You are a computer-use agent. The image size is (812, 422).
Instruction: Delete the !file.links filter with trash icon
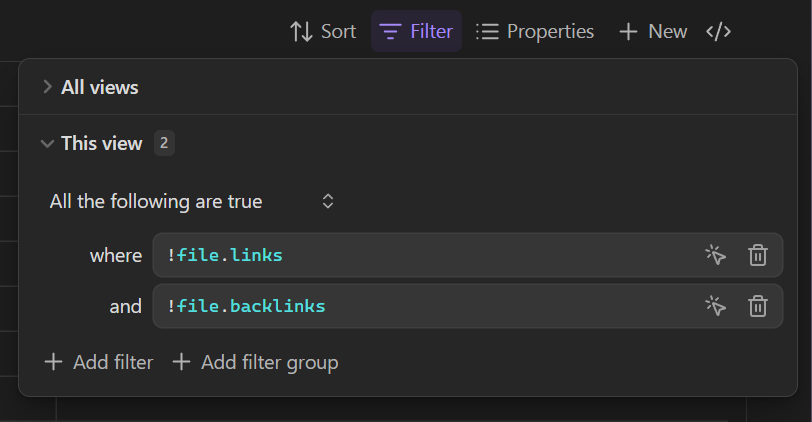758,255
